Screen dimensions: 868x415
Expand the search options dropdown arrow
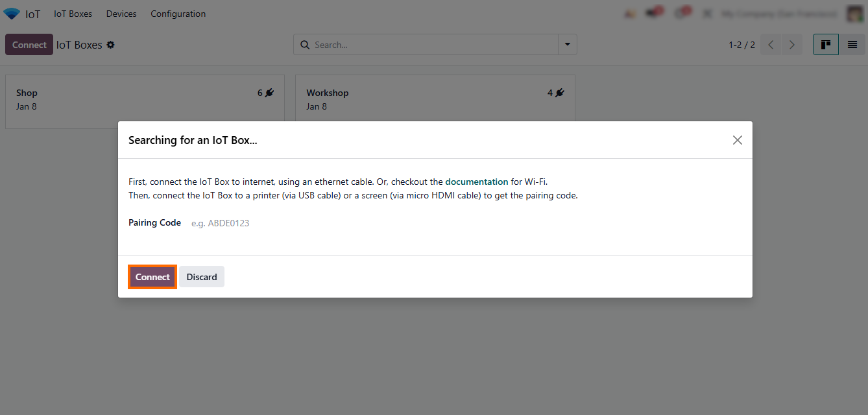click(568, 45)
